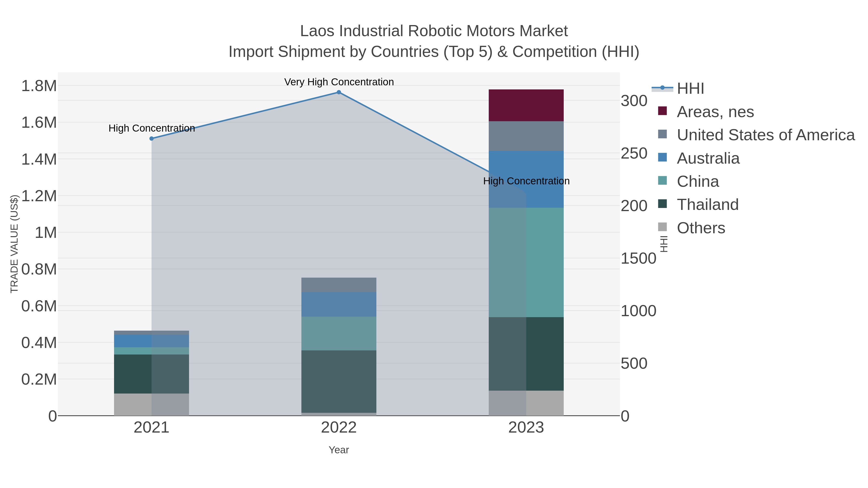Screen dimensions: 868x488
Task: Click the 2023 'High Concentration' annotation
Action: [526, 181]
